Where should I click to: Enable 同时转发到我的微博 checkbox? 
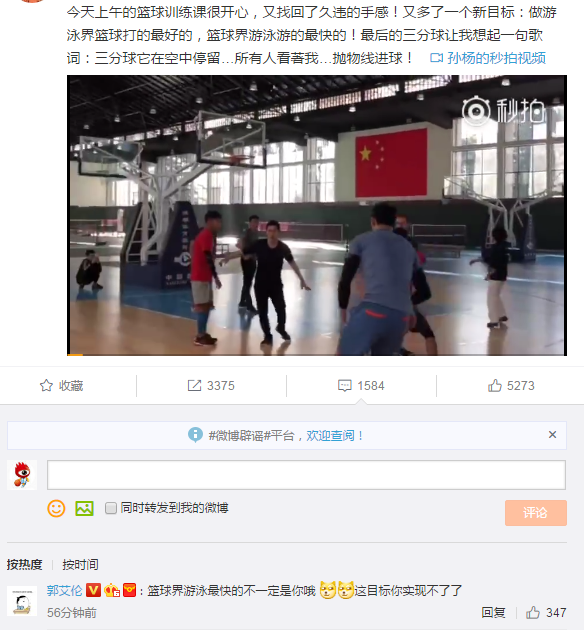coord(111,508)
